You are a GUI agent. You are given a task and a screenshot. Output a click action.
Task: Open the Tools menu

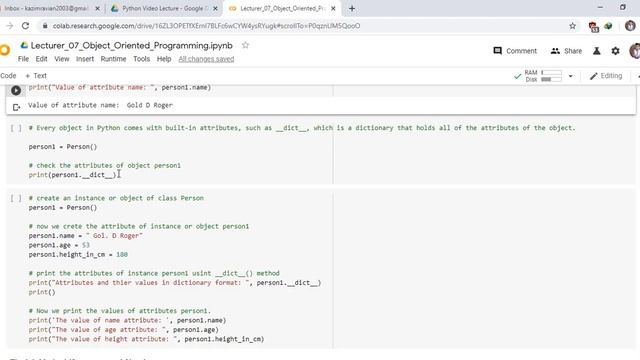tap(141, 59)
